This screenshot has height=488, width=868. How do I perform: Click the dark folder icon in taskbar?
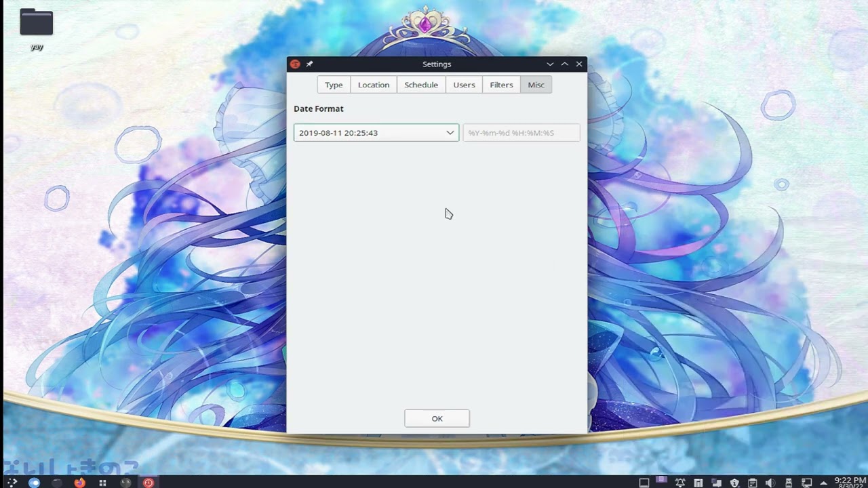coord(57,483)
